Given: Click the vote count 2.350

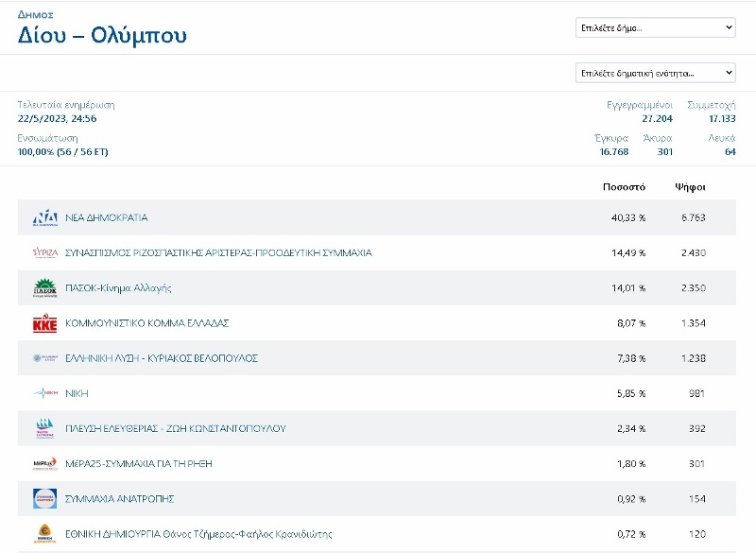Looking at the screenshot, I should (x=694, y=287).
